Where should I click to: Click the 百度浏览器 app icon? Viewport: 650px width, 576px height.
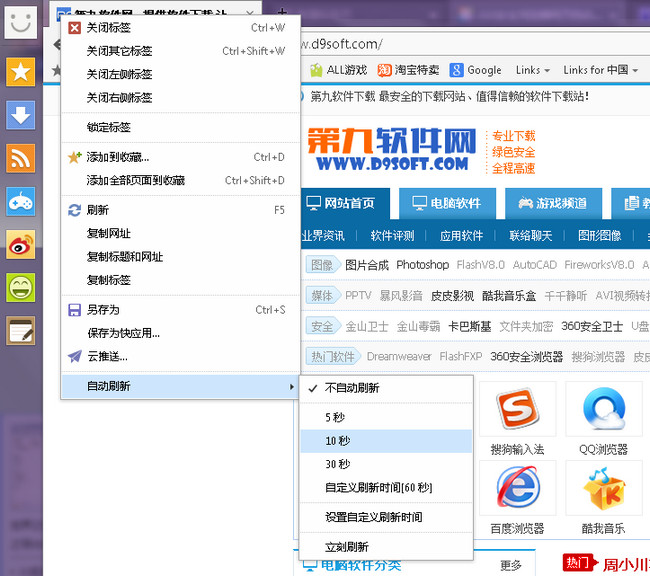pyautogui.click(x=517, y=488)
